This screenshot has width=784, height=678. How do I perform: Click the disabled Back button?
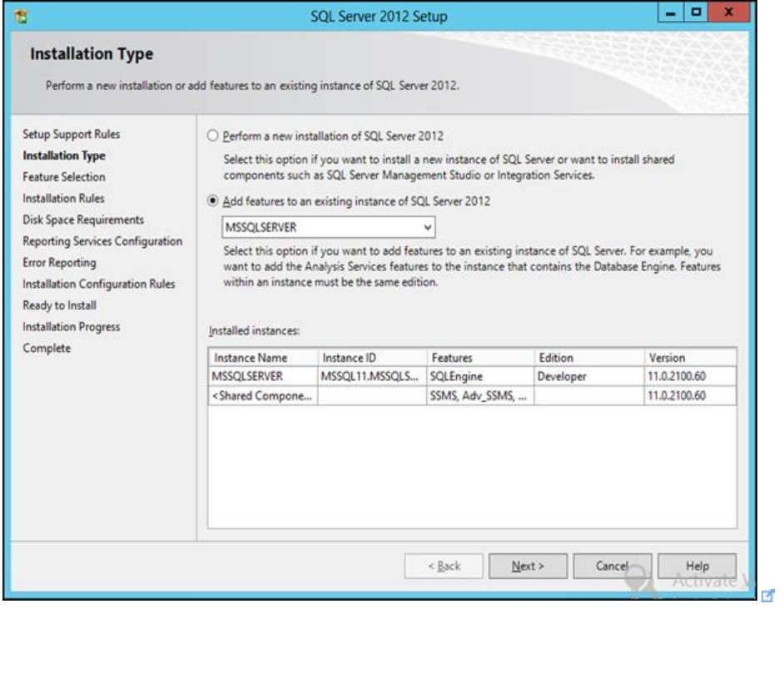coord(444,566)
